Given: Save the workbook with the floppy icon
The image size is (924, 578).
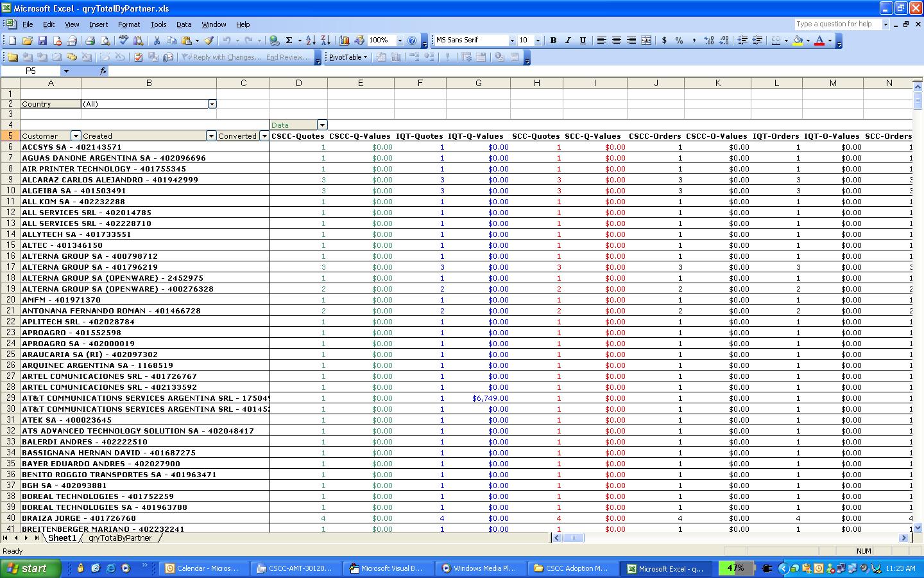Looking at the screenshot, I should [x=42, y=40].
